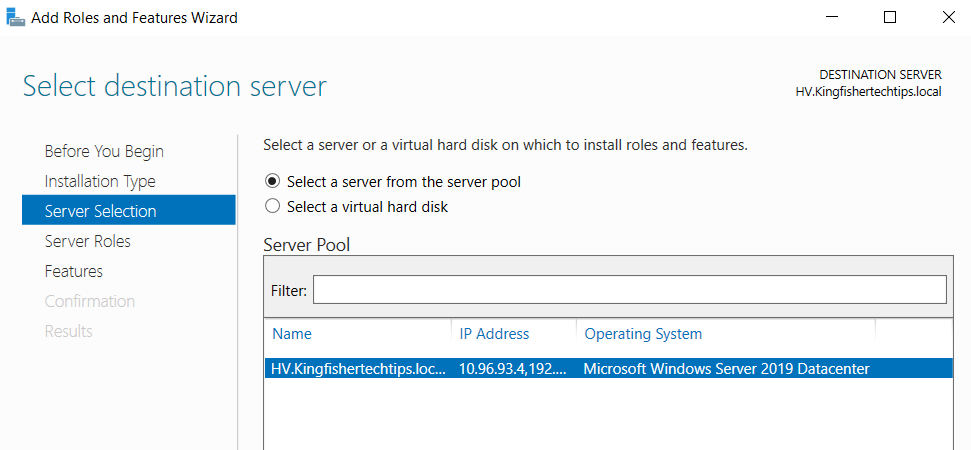The width and height of the screenshot is (971, 450).
Task: Open the Server Roles step
Action: click(87, 241)
